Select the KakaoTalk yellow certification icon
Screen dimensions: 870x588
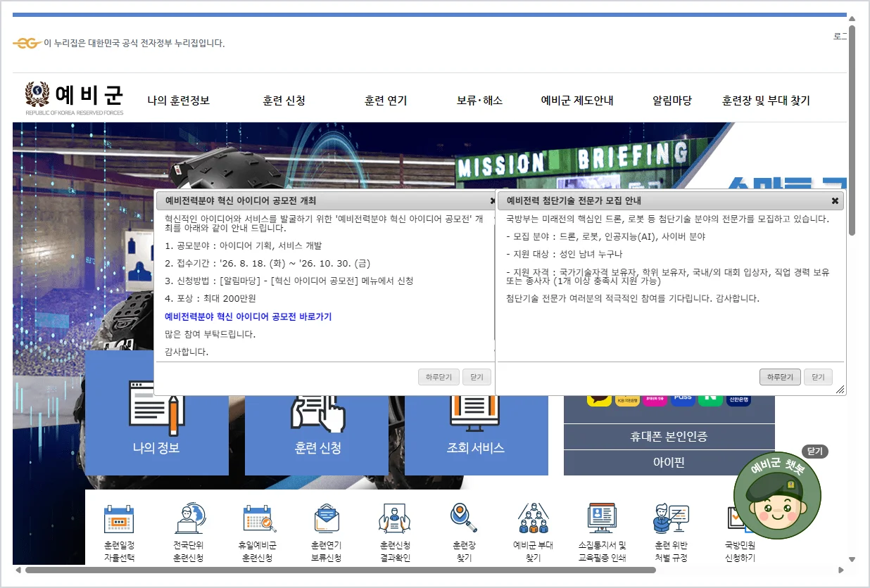coord(599,400)
